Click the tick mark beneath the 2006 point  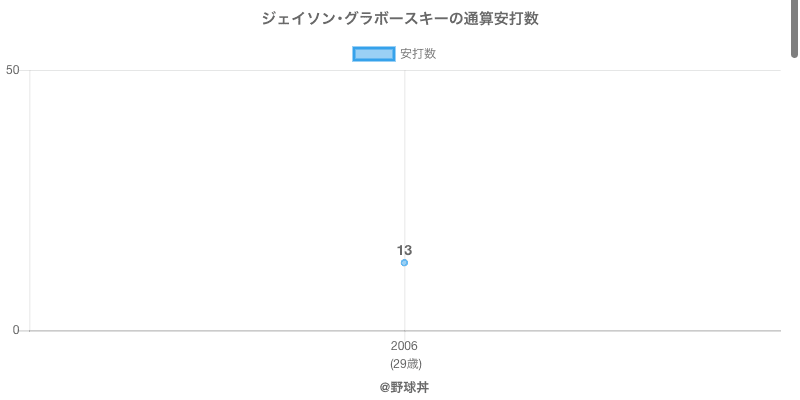(404, 335)
